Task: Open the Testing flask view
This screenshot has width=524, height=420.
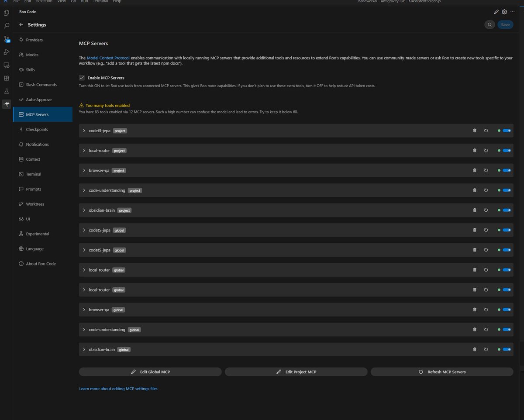Action: pos(7,91)
